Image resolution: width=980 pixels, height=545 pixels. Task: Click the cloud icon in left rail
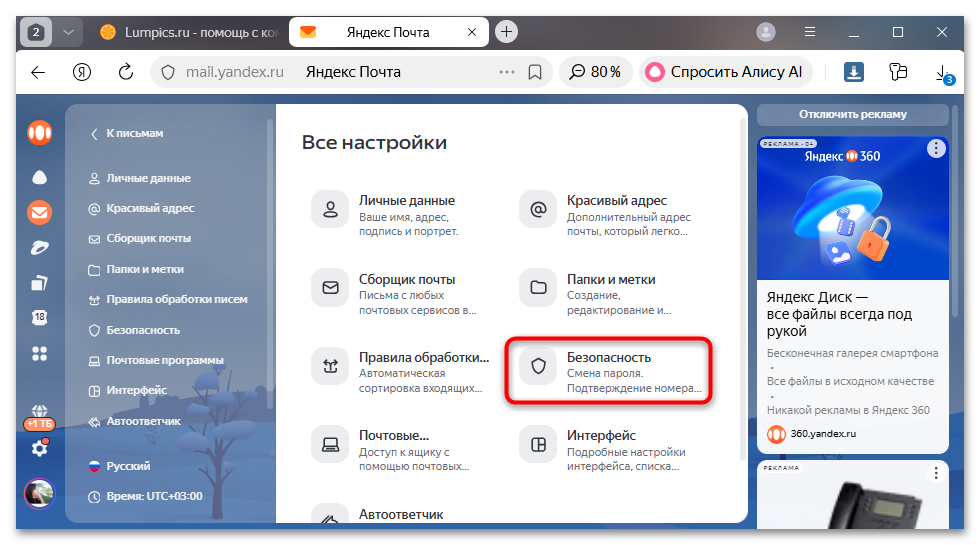39,178
